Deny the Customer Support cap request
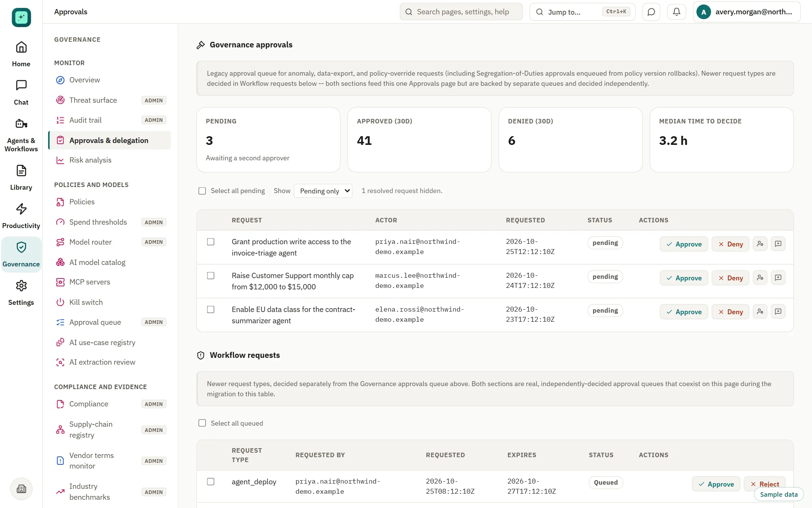 [x=730, y=278]
